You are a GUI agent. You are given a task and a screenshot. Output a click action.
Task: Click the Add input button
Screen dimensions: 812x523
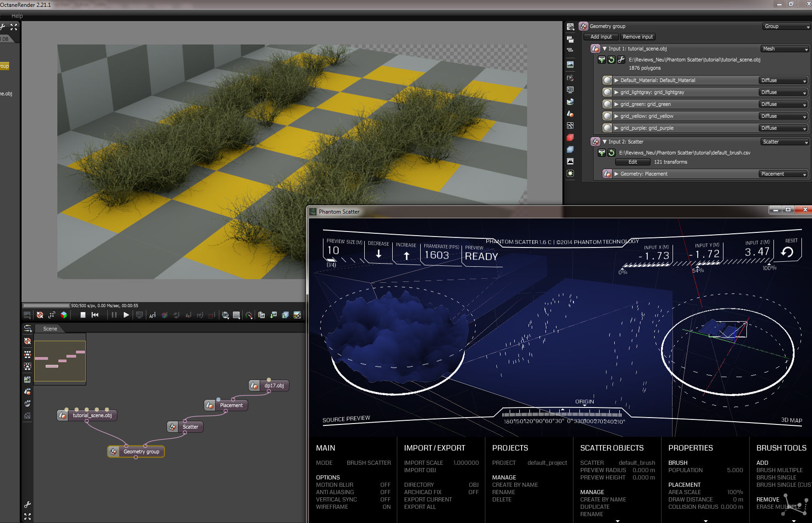[601, 37]
